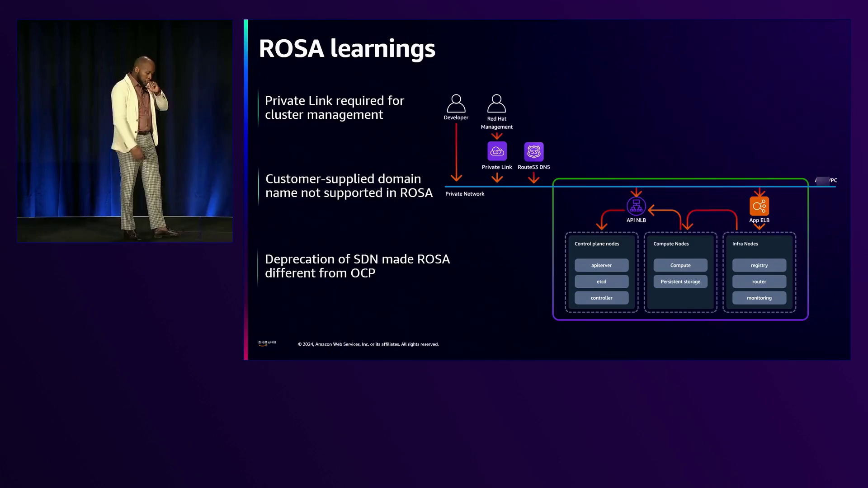
Task: Click the apiserver box
Action: tap(601, 265)
